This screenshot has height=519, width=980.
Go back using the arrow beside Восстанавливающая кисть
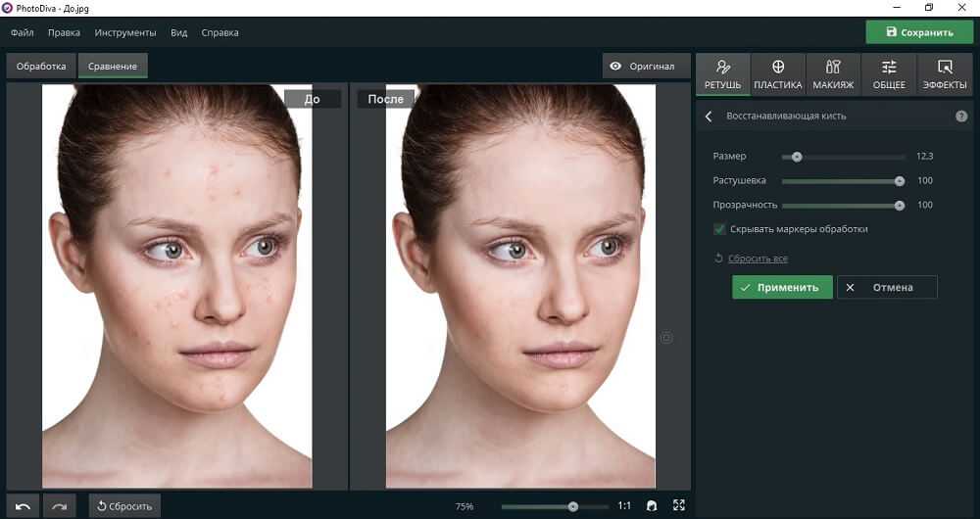tap(709, 116)
